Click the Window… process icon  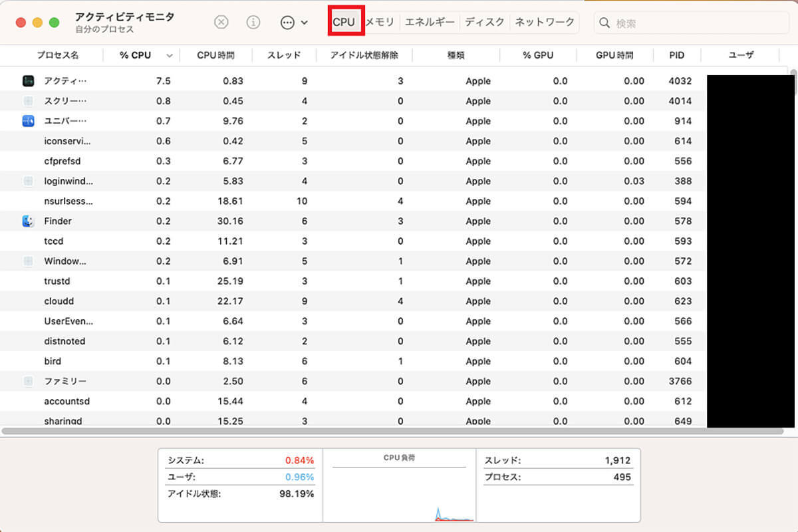point(28,261)
